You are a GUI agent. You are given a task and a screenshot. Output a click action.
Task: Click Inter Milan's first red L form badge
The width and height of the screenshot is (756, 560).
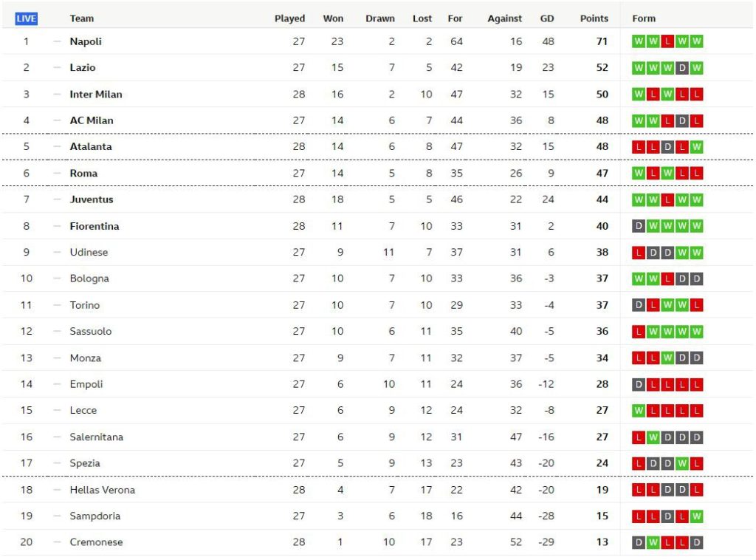[x=651, y=94]
